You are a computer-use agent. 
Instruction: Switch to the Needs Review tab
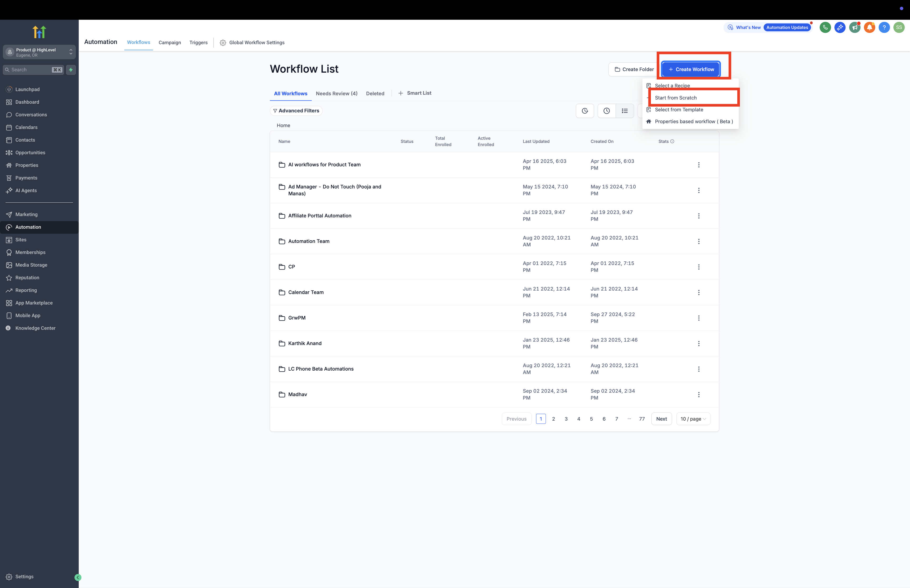(x=337, y=93)
